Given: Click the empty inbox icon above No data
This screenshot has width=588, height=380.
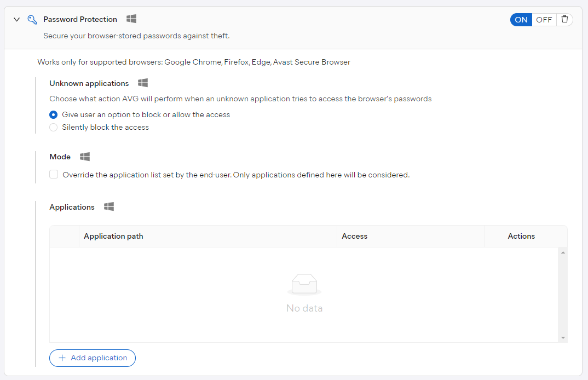Looking at the screenshot, I should coord(304,284).
